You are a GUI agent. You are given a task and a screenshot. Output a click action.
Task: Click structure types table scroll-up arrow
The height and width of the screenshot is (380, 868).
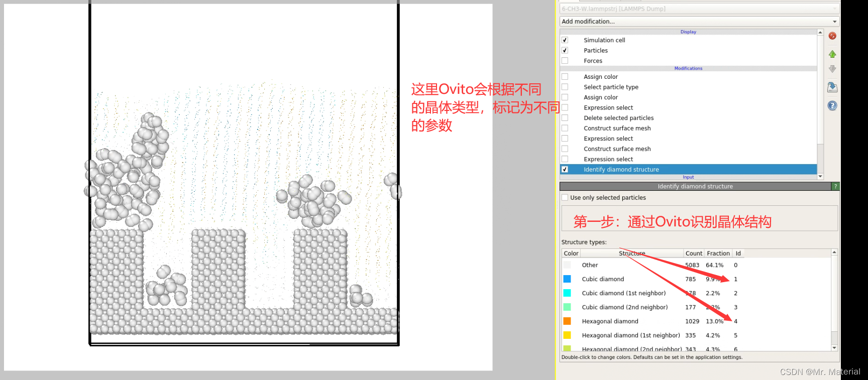[x=834, y=252]
